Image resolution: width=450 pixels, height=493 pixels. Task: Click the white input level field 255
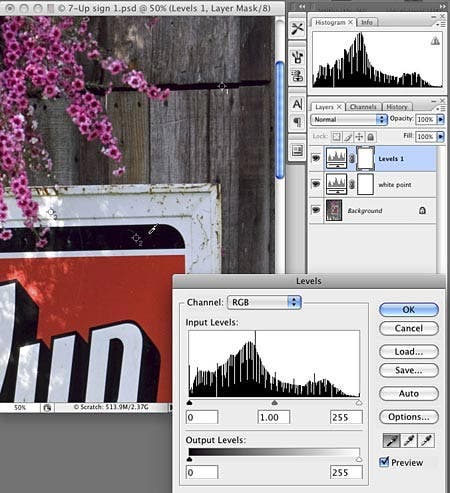point(346,417)
